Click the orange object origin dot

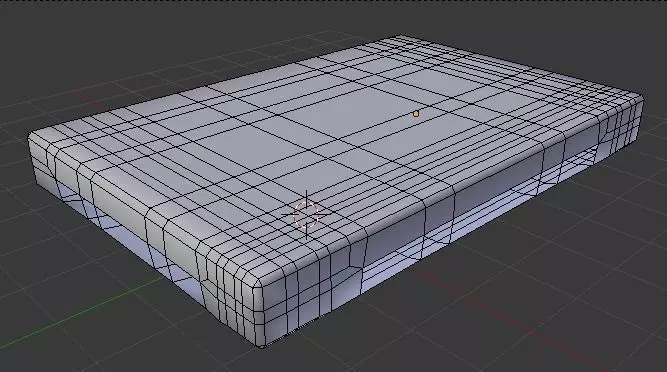click(416, 114)
